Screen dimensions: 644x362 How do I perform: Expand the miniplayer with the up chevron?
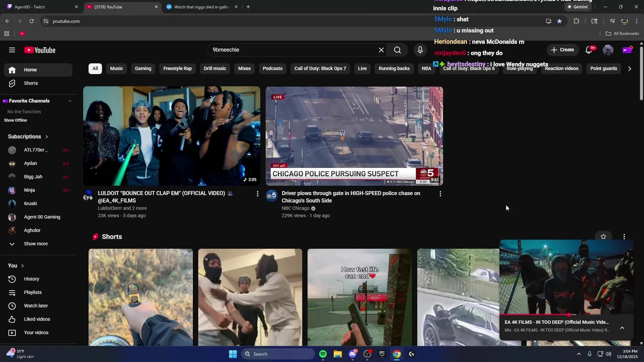point(622,328)
